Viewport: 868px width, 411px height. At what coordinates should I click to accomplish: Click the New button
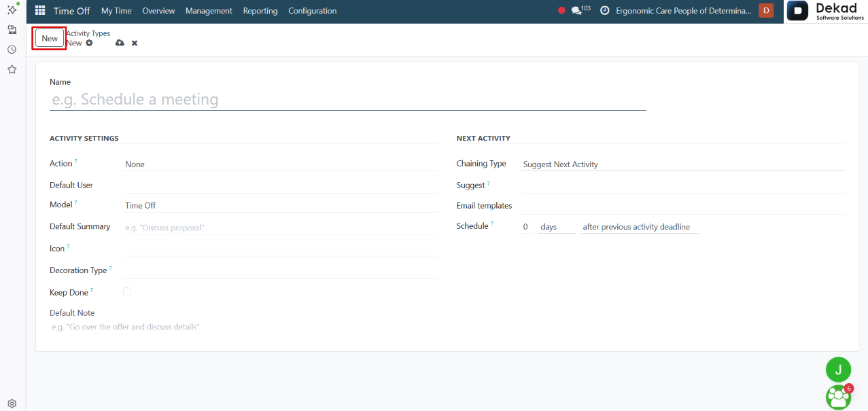pyautogui.click(x=50, y=38)
